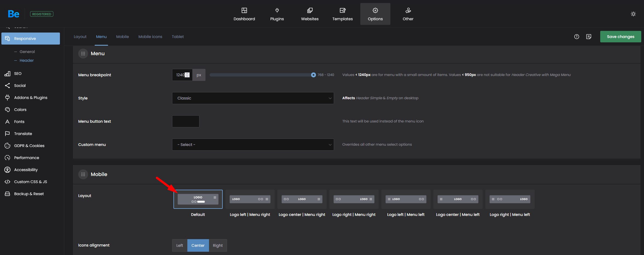The height and width of the screenshot is (255, 644).
Task: Open the Templates section
Action: pos(343,14)
